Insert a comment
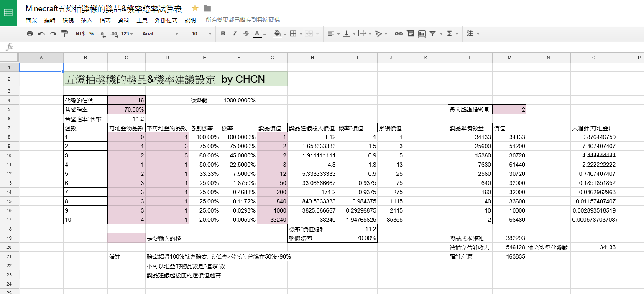 tap(410, 34)
